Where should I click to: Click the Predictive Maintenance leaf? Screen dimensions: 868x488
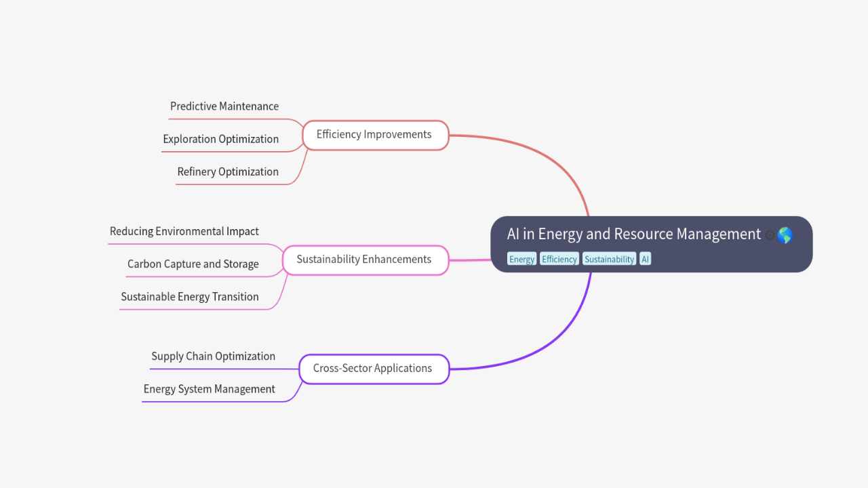pos(224,106)
